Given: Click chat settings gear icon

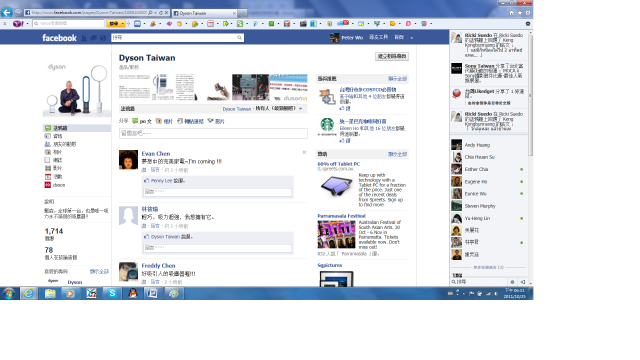Looking at the screenshot, I should point(513,282).
